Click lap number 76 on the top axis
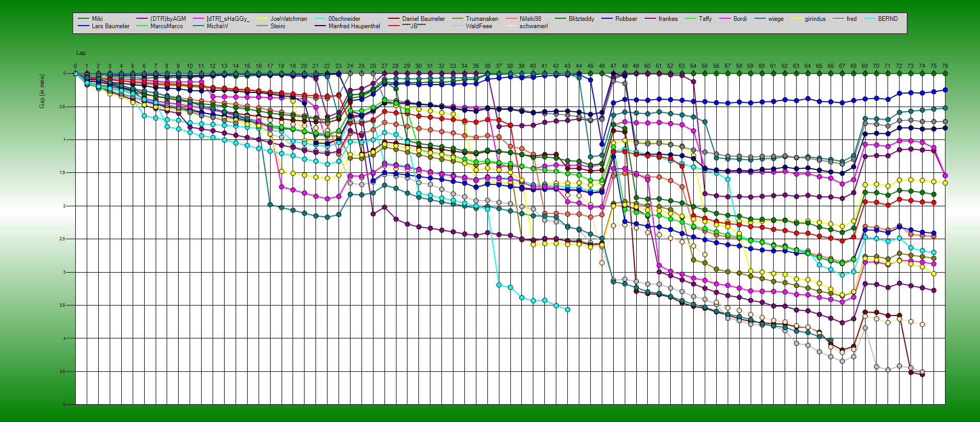Viewport: 980px width, 422px height. coord(945,66)
